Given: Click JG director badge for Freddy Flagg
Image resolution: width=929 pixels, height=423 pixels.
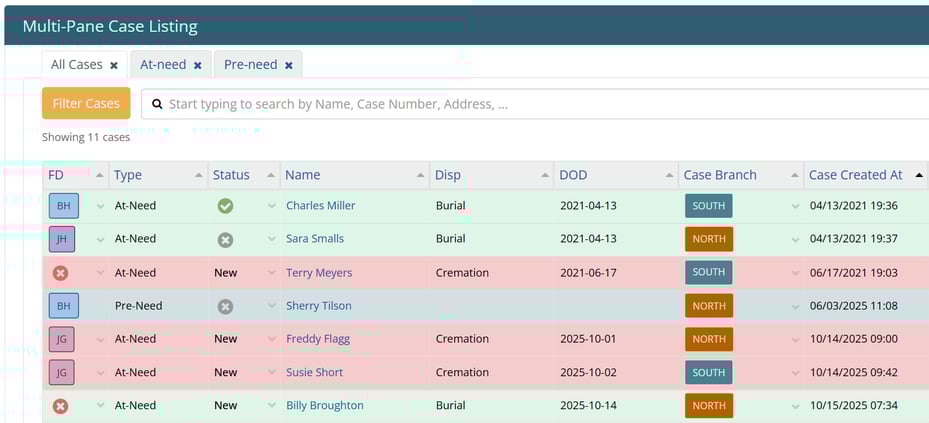Looking at the screenshot, I should [x=62, y=339].
